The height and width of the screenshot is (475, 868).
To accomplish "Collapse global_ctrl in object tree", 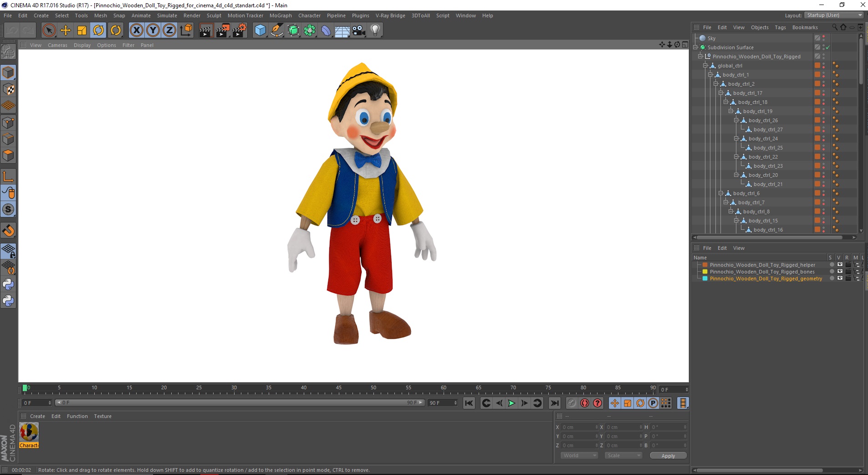I will coord(705,66).
